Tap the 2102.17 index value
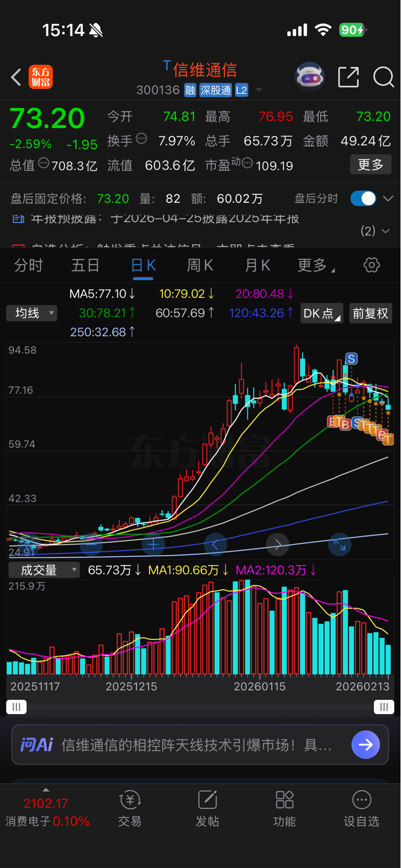Viewport: 401px width, 868px height. pyautogui.click(x=46, y=803)
